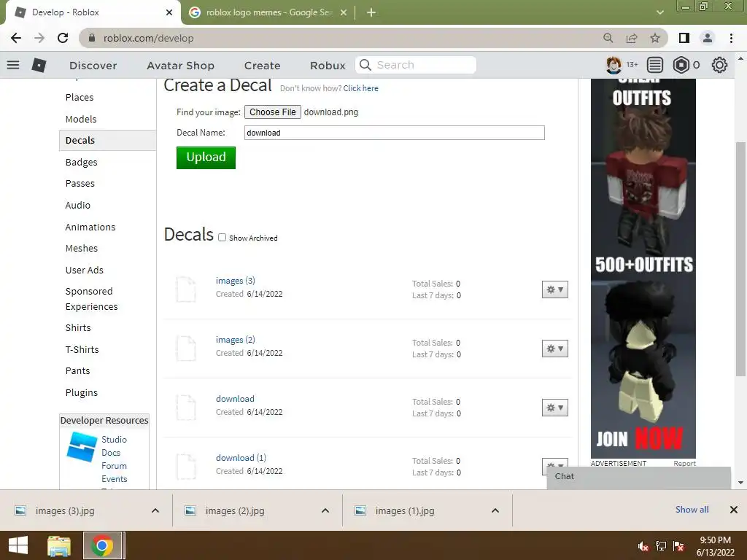This screenshot has height=560, width=747.
Task: Bookmark this page with the star icon
Action: pos(655,38)
